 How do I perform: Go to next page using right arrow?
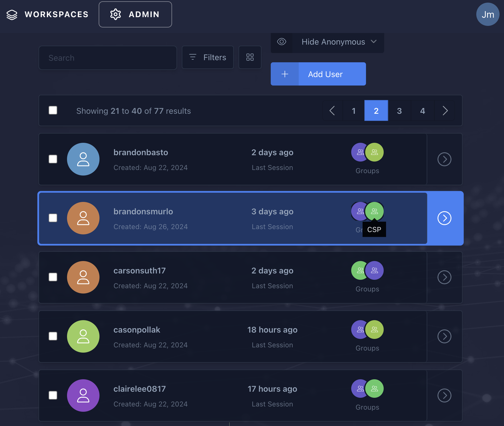click(x=445, y=111)
